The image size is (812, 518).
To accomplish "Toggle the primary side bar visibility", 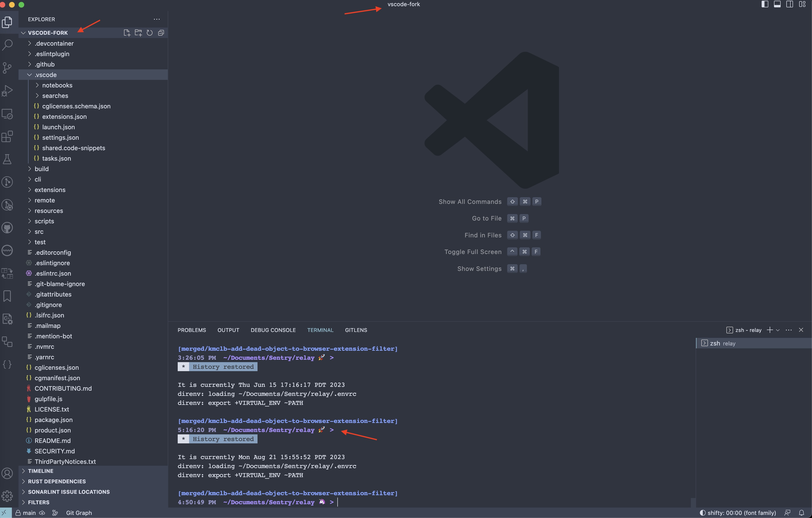I will point(765,4).
